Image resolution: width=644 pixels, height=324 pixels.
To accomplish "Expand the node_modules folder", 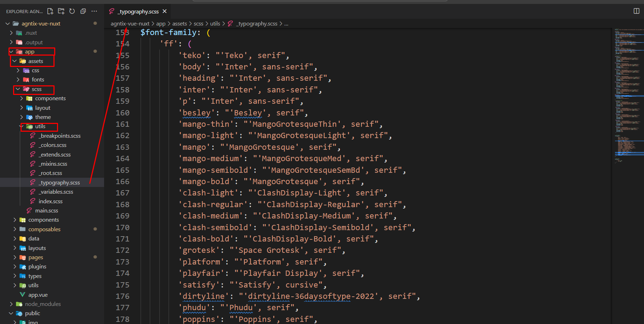I will (42, 304).
